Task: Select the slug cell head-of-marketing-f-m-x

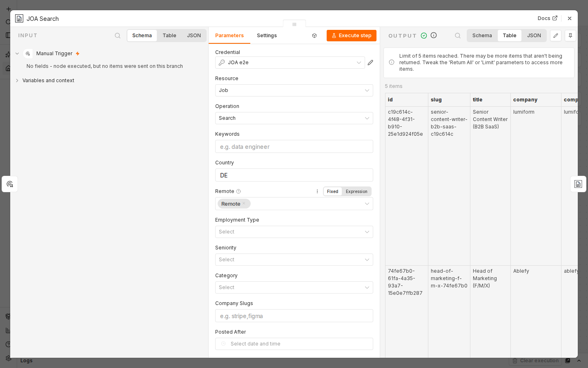Action: point(449,312)
